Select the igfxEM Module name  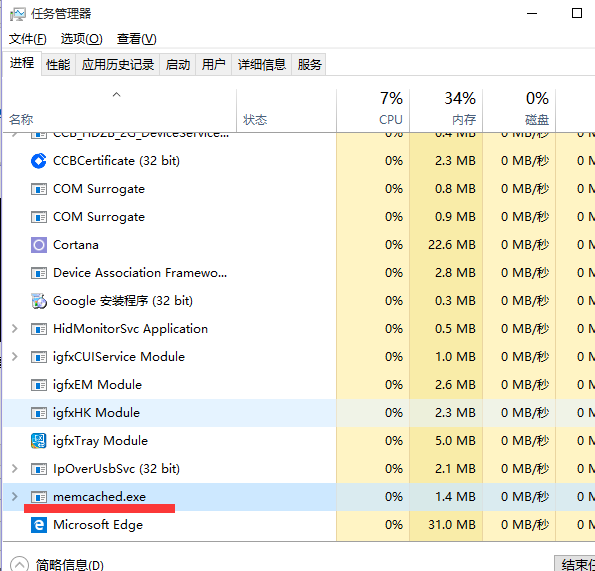[97, 385]
